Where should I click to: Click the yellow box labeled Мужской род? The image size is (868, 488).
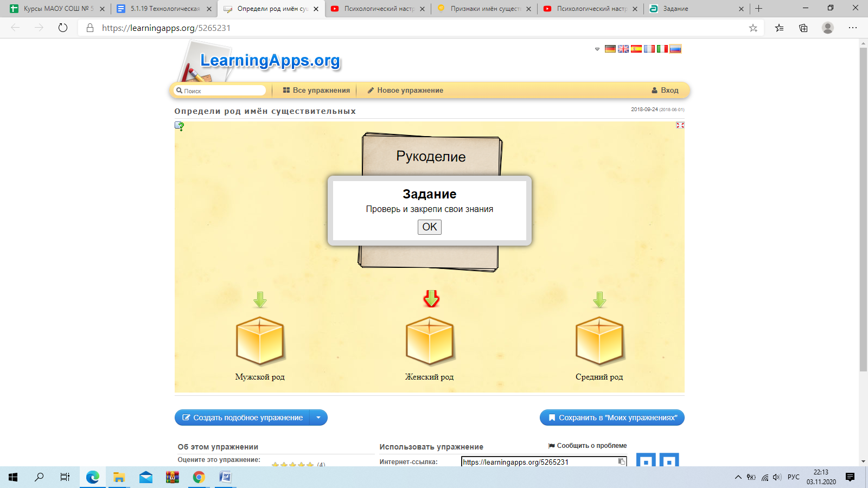[260, 342]
